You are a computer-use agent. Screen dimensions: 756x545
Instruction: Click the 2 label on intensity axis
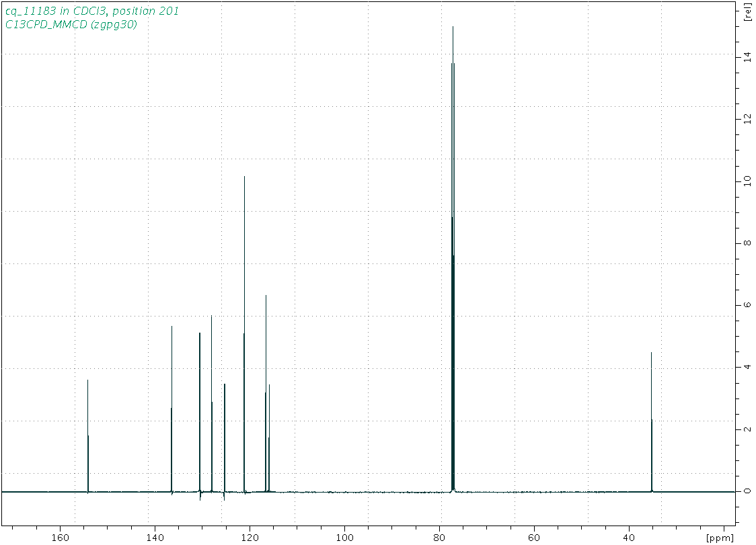tap(747, 429)
